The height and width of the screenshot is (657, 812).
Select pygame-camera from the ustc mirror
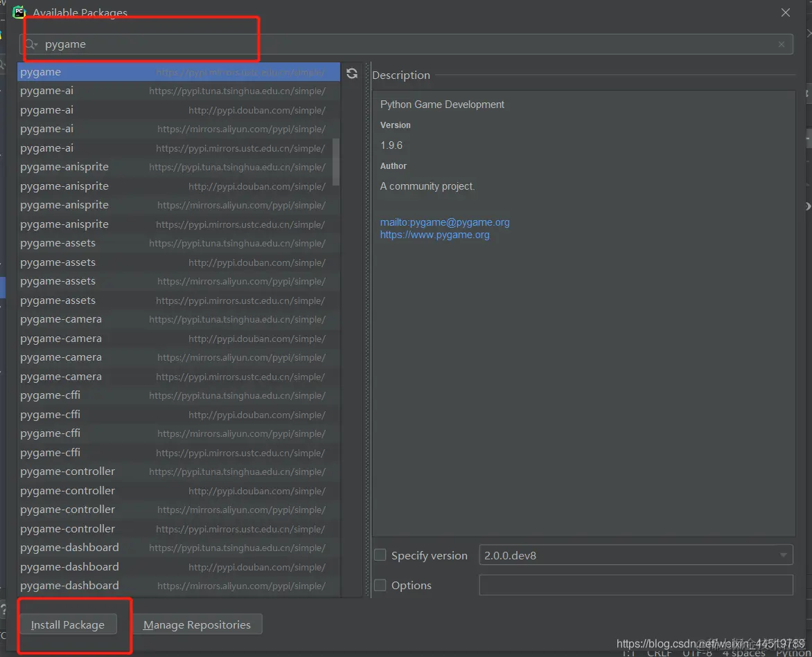pyautogui.click(x=179, y=376)
